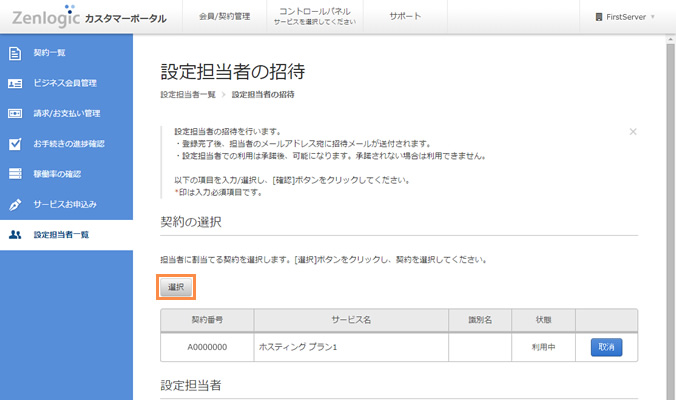Click the 設定担当者一覧 people icon
This screenshot has width=676, height=400.
click(x=15, y=235)
